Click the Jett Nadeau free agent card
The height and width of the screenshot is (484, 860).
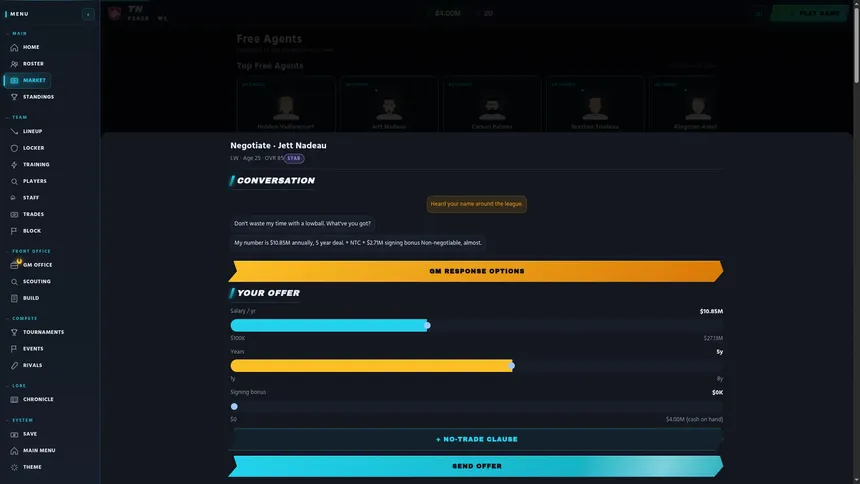[389, 104]
